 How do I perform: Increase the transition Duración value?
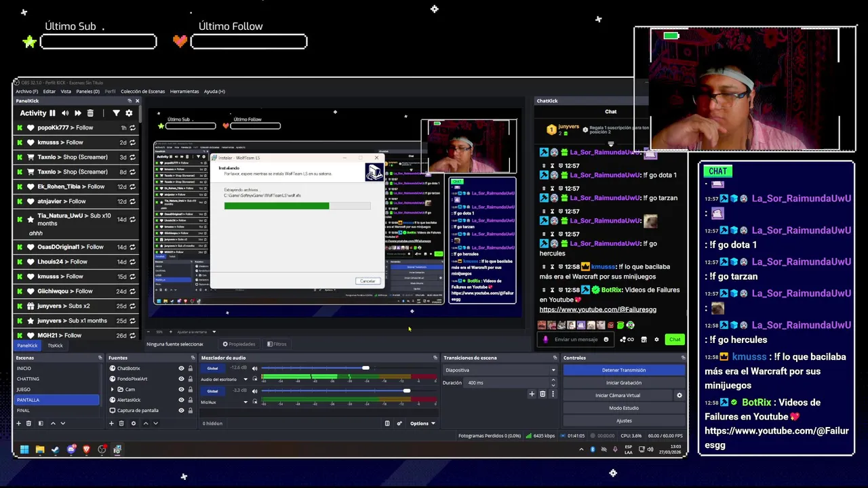[x=553, y=381]
